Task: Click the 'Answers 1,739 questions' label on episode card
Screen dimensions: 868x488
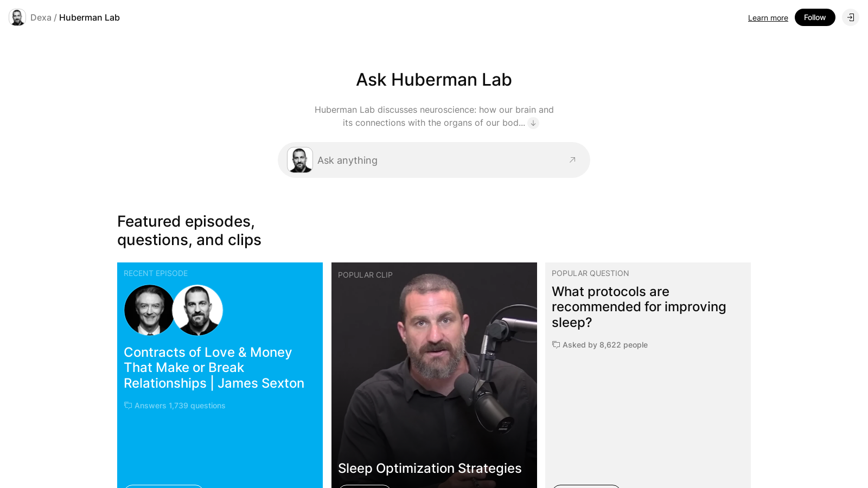Action: [180, 405]
